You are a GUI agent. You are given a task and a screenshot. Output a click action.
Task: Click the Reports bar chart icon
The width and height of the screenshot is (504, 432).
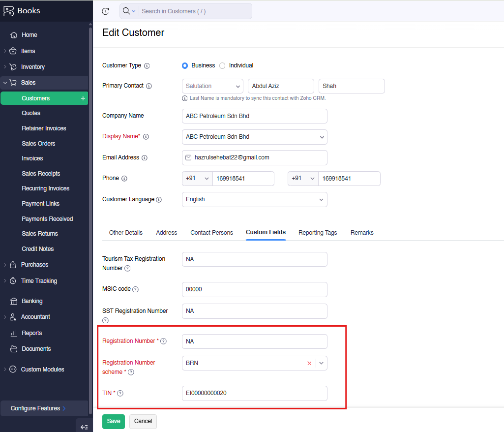click(13, 333)
